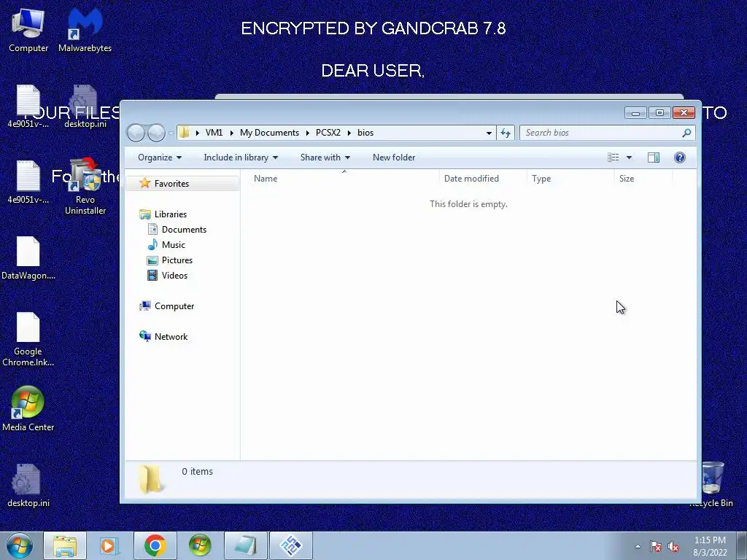Select the Media Center desktop shortcut

click(x=28, y=410)
